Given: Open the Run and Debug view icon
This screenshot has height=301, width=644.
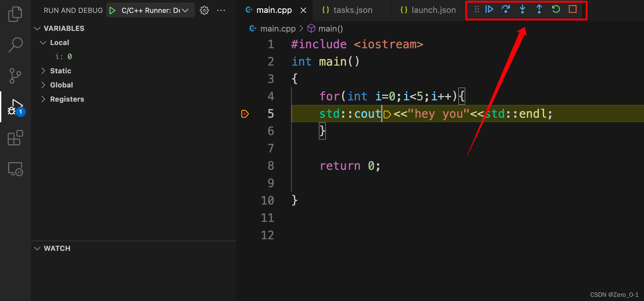Looking at the screenshot, I should [x=16, y=107].
